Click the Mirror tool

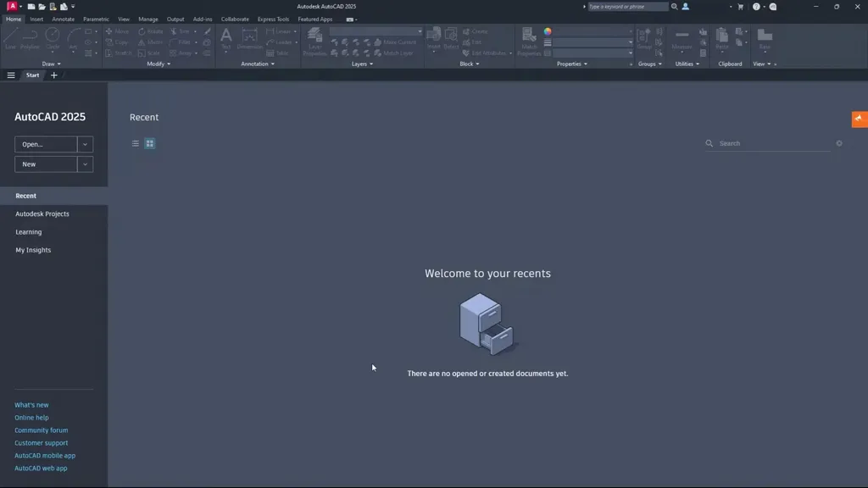(x=151, y=42)
